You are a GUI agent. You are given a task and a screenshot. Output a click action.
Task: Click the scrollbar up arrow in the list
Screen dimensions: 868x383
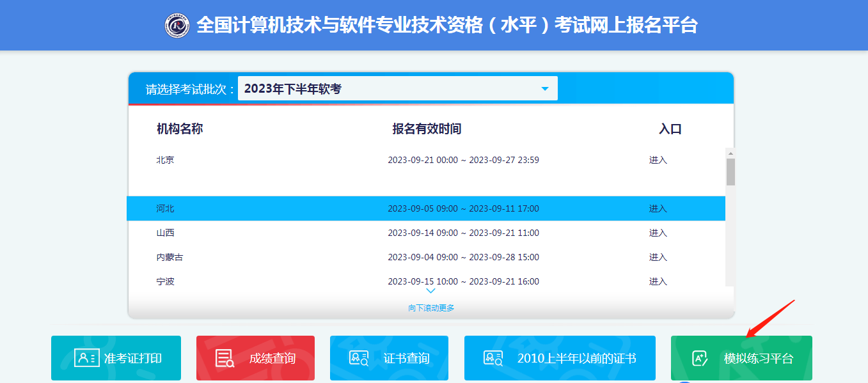pyautogui.click(x=730, y=153)
